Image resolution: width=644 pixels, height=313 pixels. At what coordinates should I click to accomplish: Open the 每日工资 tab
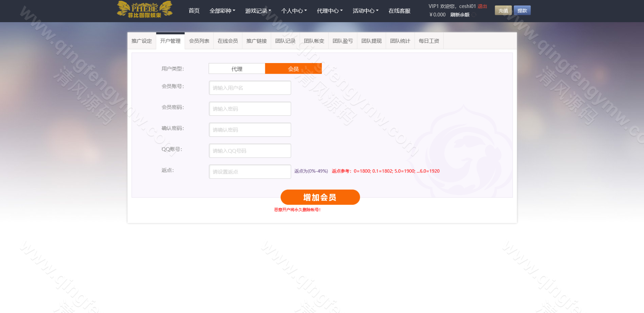coord(429,41)
